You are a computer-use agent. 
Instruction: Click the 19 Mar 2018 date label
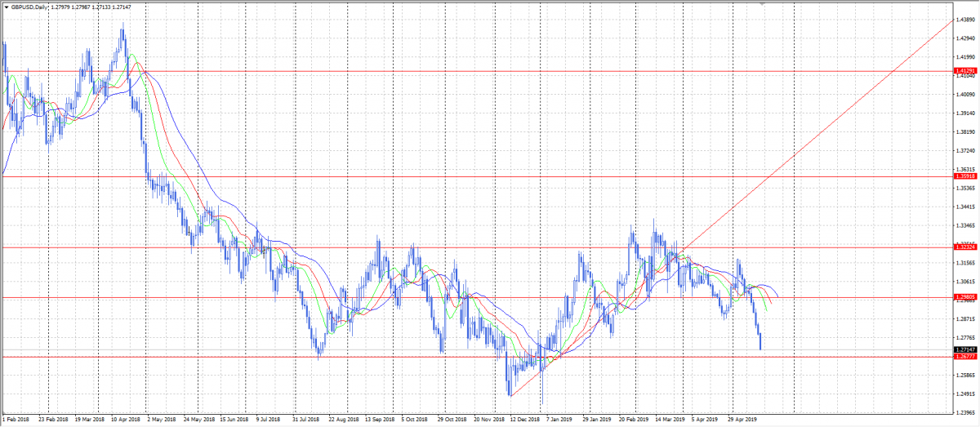(x=90, y=420)
